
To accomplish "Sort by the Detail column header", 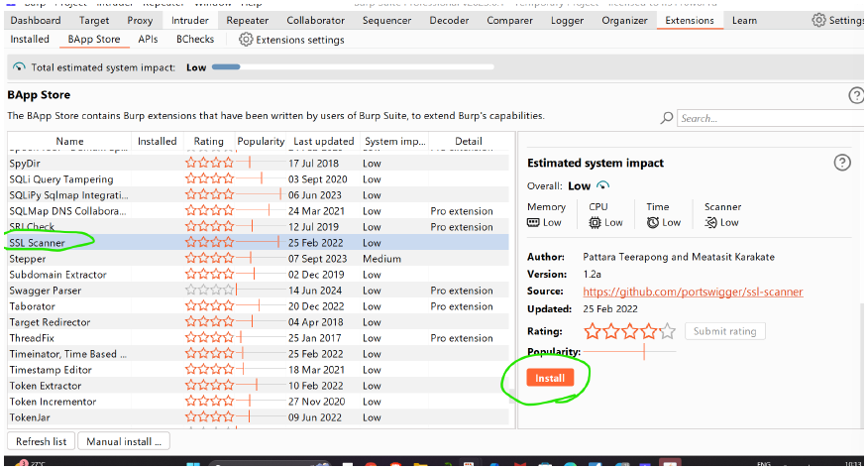I will point(469,141).
